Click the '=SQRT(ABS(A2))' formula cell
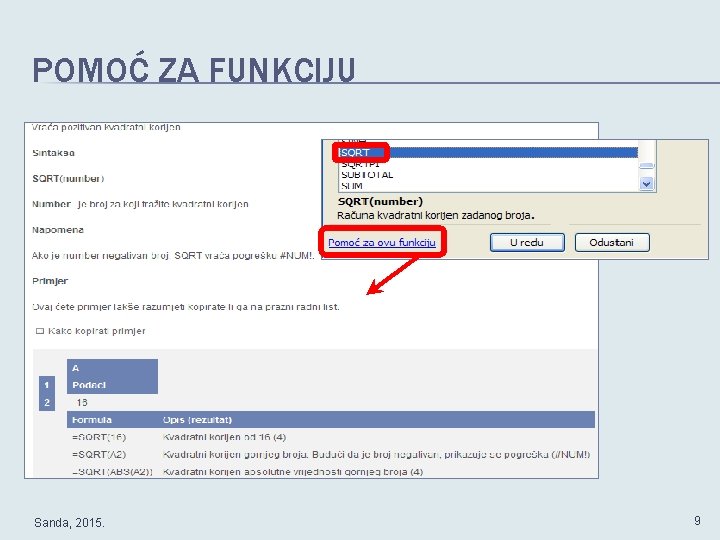The height and width of the screenshot is (540, 720). [x=112, y=472]
